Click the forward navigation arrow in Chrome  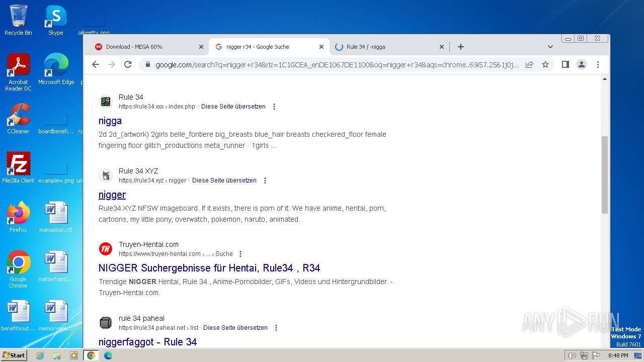(x=112, y=64)
